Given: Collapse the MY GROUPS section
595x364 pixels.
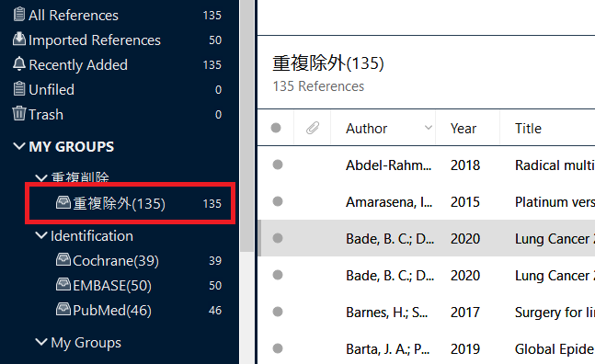Looking at the screenshot, I should pyautogui.click(x=19, y=146).
